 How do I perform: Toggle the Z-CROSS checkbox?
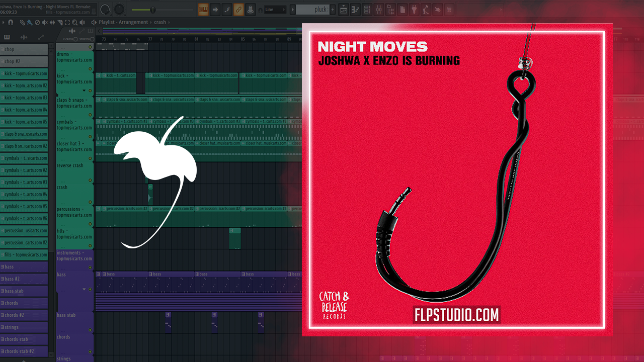pyautogui.click(x=75, y=39)
